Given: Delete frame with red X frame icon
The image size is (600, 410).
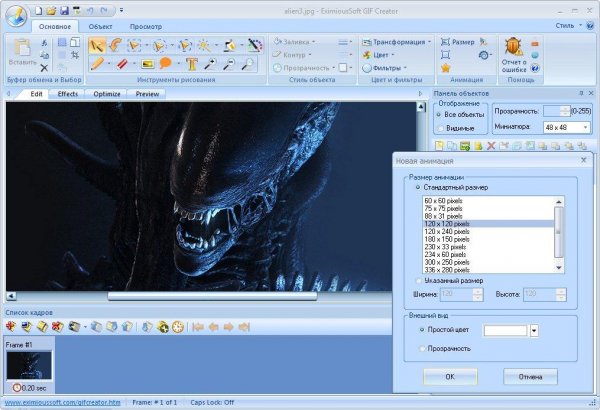Looking at the screenshot, I should coord(57,327).
